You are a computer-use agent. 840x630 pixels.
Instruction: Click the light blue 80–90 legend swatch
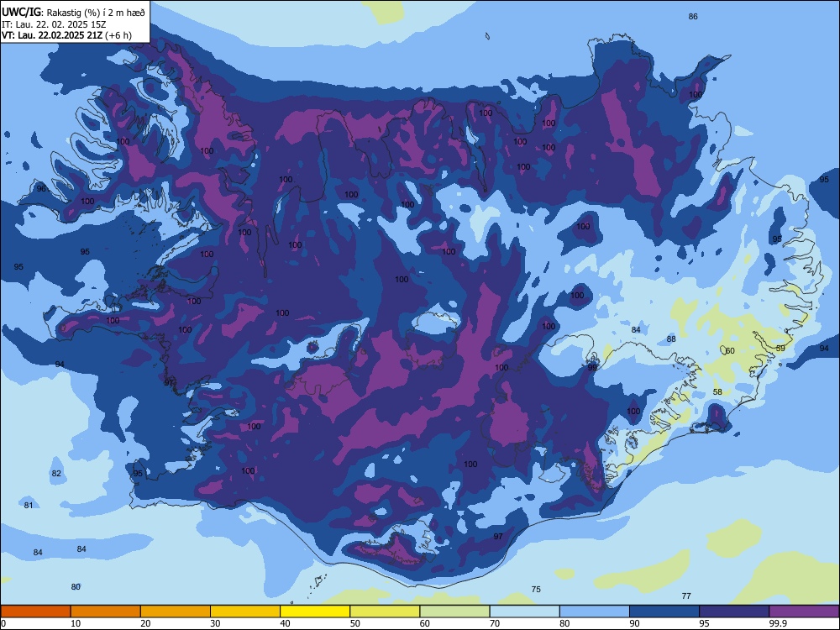[x=595, y=612]
